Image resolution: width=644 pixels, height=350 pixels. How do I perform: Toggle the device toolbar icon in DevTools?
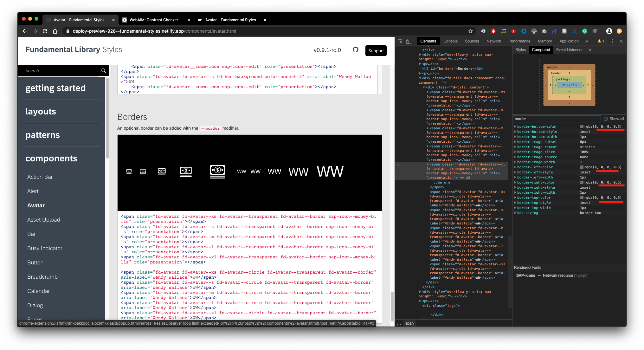[x=409, y=41]
